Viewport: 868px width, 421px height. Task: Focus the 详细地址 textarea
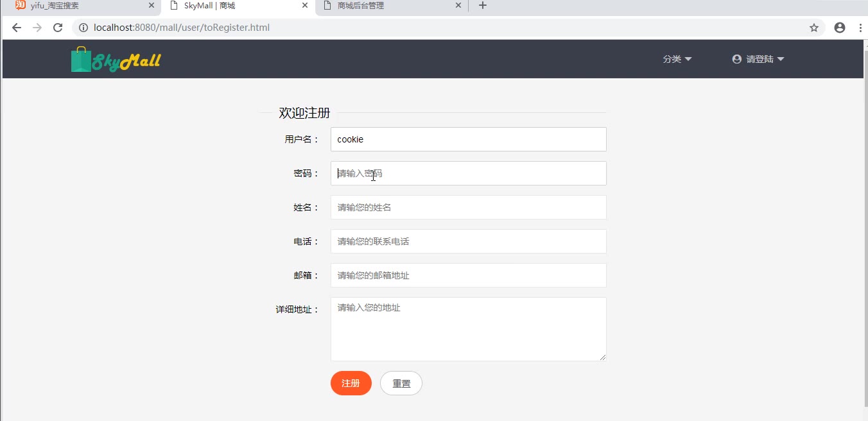469,329
